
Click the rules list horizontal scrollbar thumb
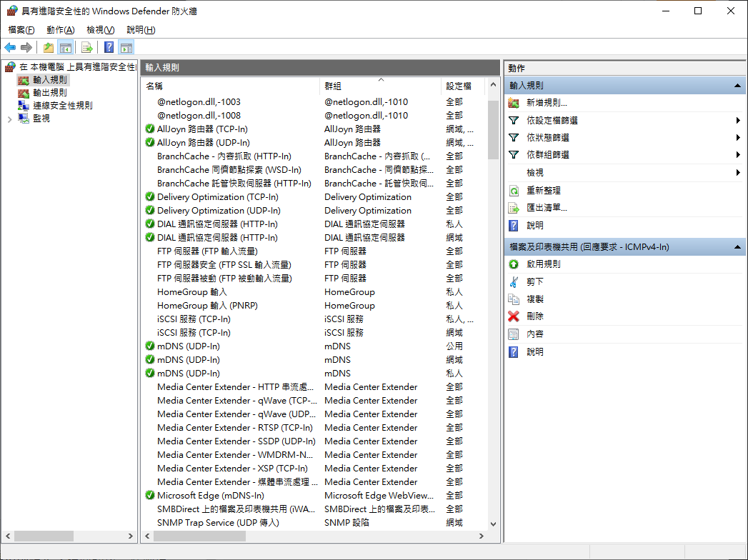[x=199, y=536]
